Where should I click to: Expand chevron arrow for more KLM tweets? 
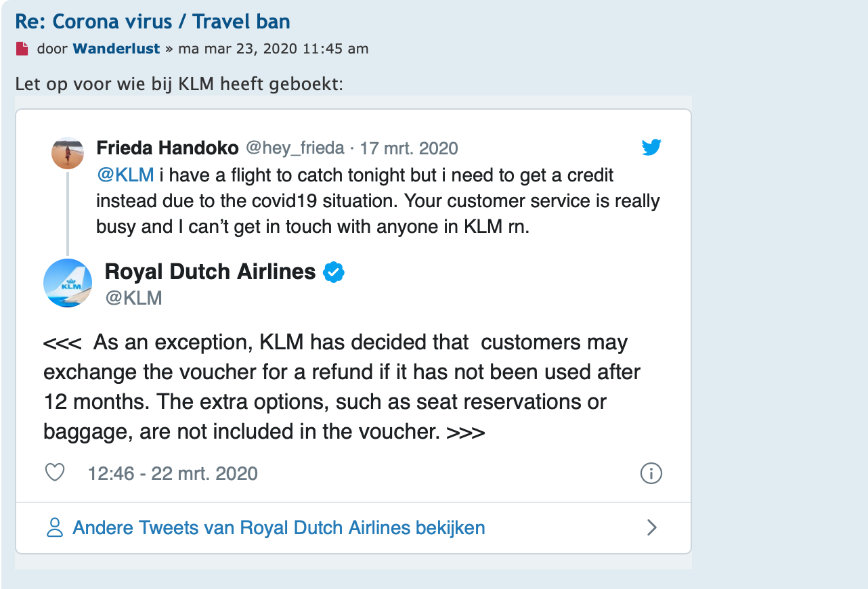(x=652, y=527)
